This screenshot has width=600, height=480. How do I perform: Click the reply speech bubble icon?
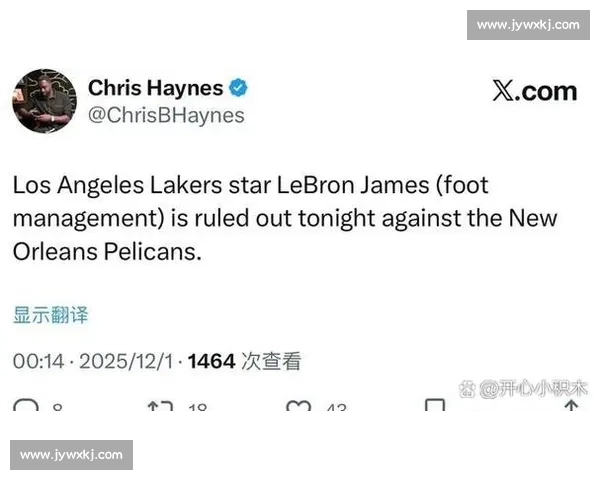coord(26,405)
